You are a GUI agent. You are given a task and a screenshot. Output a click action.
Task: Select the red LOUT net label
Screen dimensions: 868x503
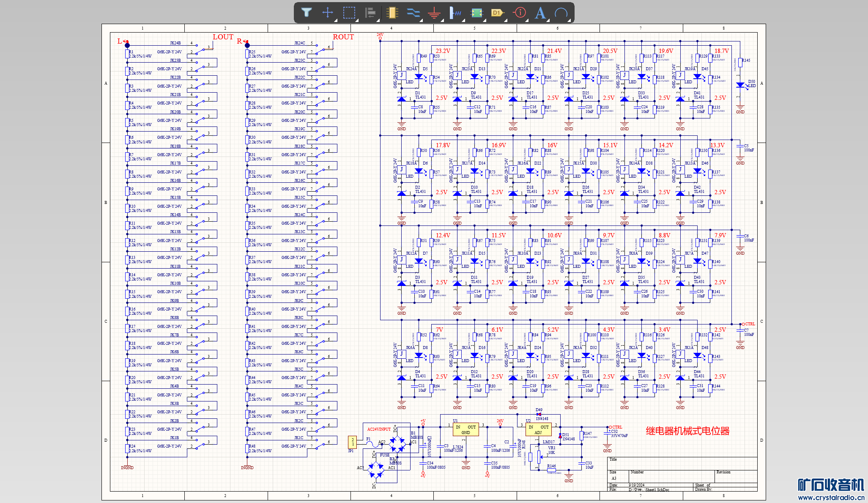click(223, 37)
